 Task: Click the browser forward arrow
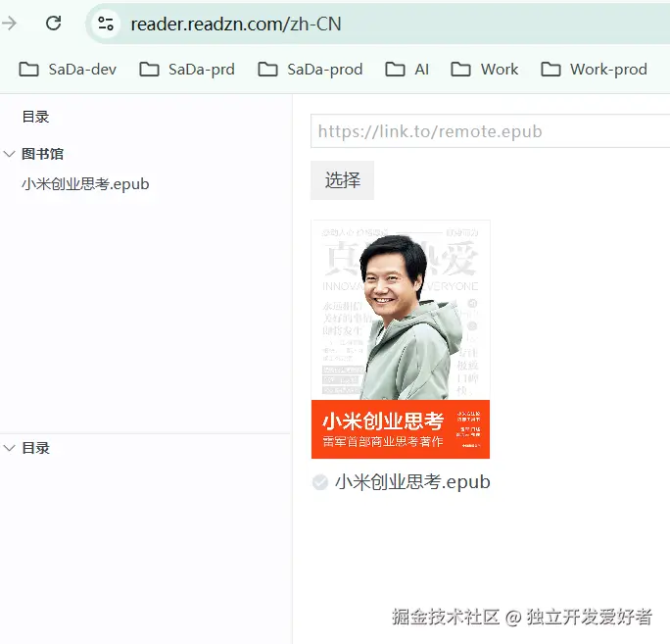pyautogui.click(x=9, y=24)
